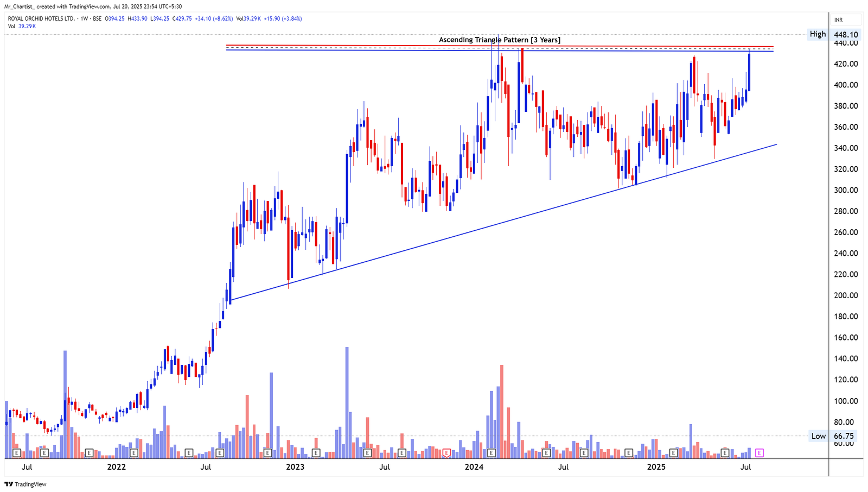Click the earnings E marker below the July 2024 area

546,452
